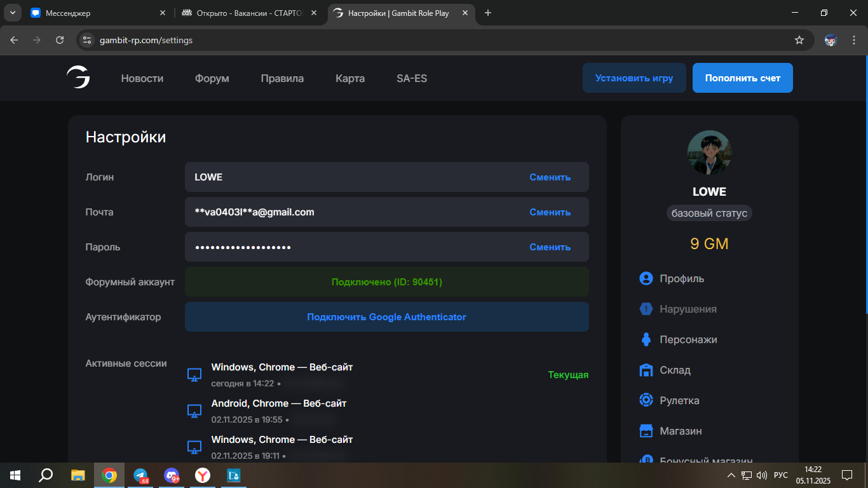The image size is (868, 488).
Task: Click the Нарушения violations icon
Action: [x=646, y=309]
